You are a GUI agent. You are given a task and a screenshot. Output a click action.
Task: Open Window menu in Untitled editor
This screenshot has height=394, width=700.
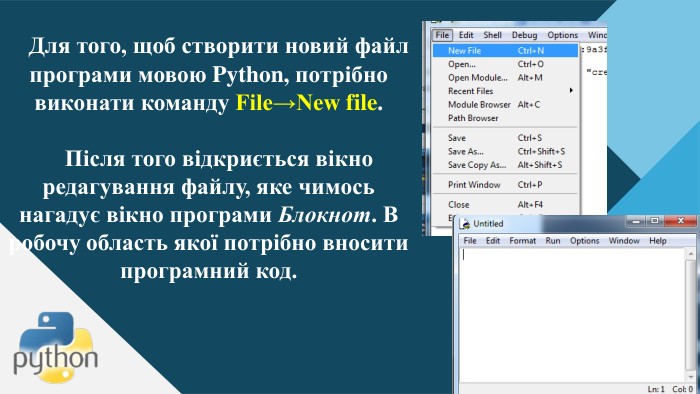(x=624, y=241)
